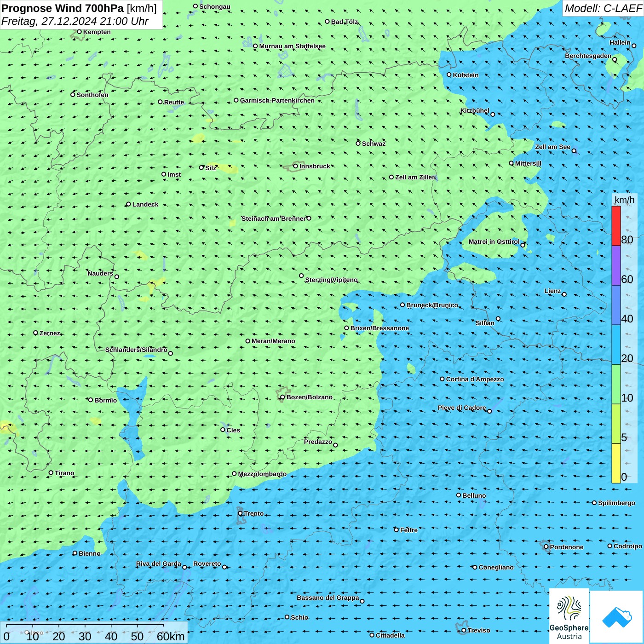Select the Kufstein location marker
The width and height of the screenshot is (644, 644).
(449, 75)
